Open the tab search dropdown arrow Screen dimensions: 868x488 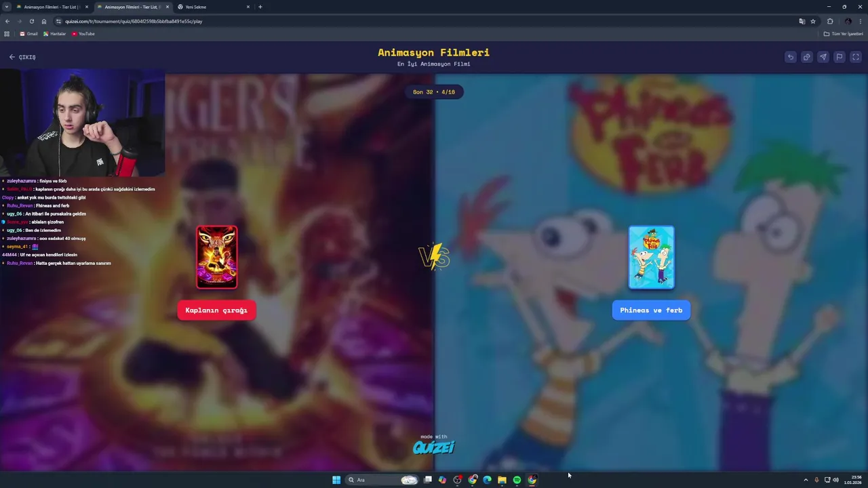[x=7, y=7]
